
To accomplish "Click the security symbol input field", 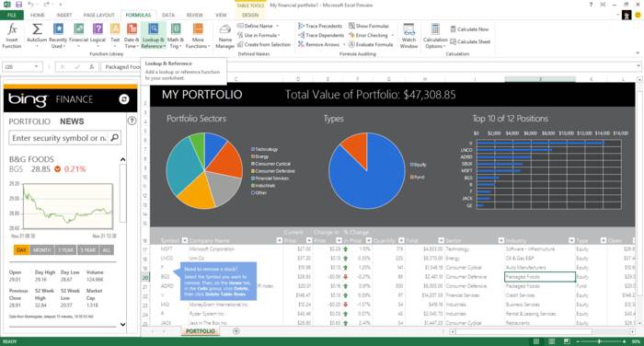I will click(60, 138).
